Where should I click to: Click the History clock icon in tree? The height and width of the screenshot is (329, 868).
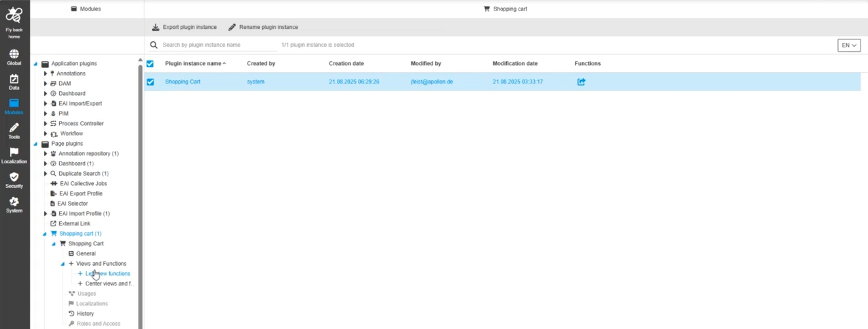pos(72,314)
